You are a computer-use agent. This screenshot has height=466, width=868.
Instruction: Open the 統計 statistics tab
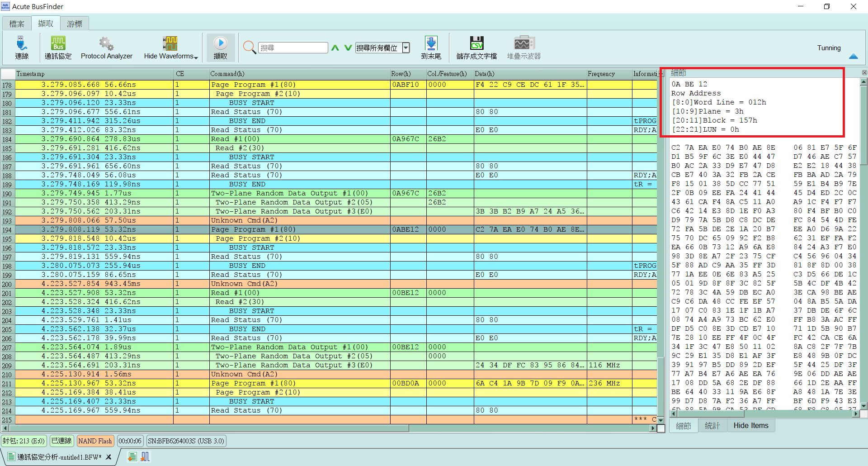[x=712, y=426]
